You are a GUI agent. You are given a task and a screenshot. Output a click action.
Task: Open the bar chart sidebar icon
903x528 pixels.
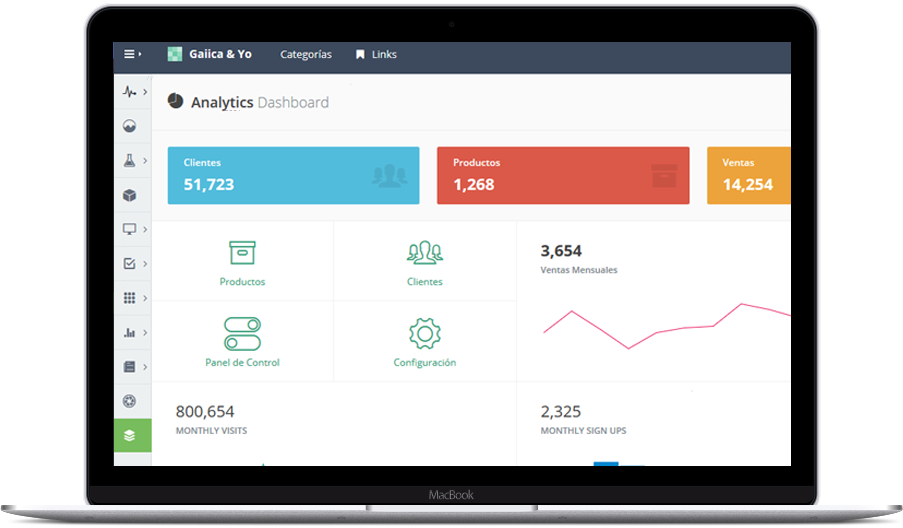pos(130,332)
